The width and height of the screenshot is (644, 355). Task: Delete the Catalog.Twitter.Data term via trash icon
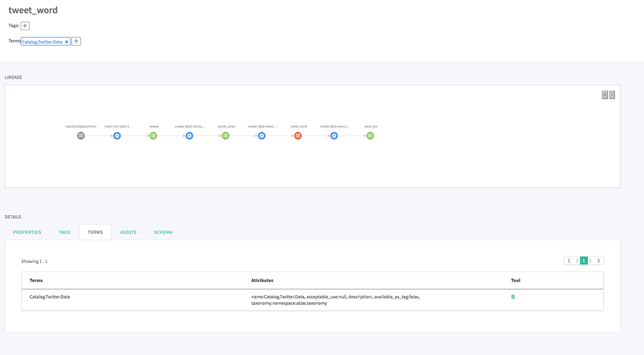pyautogui.click(x=513, y=297)
